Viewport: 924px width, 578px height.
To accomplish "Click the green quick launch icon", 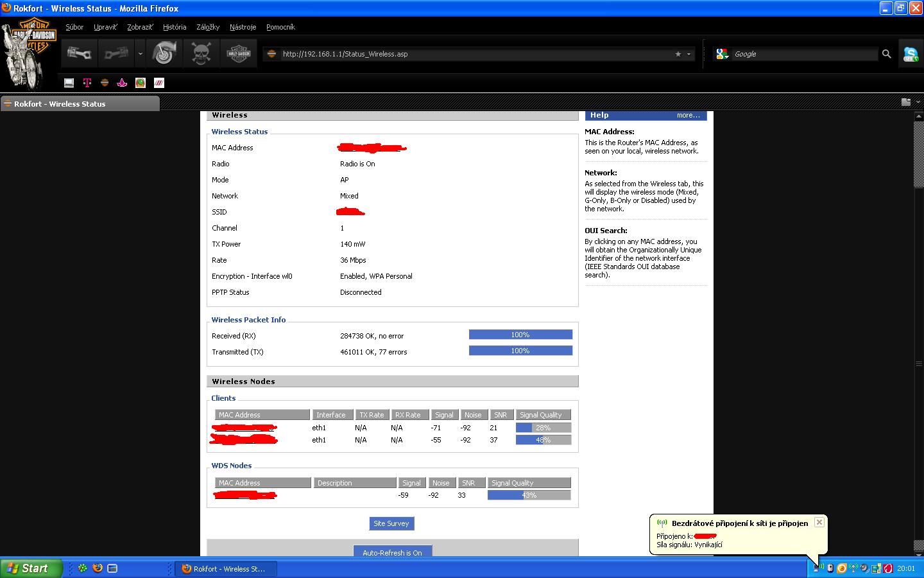I will (x=83, y=568).
